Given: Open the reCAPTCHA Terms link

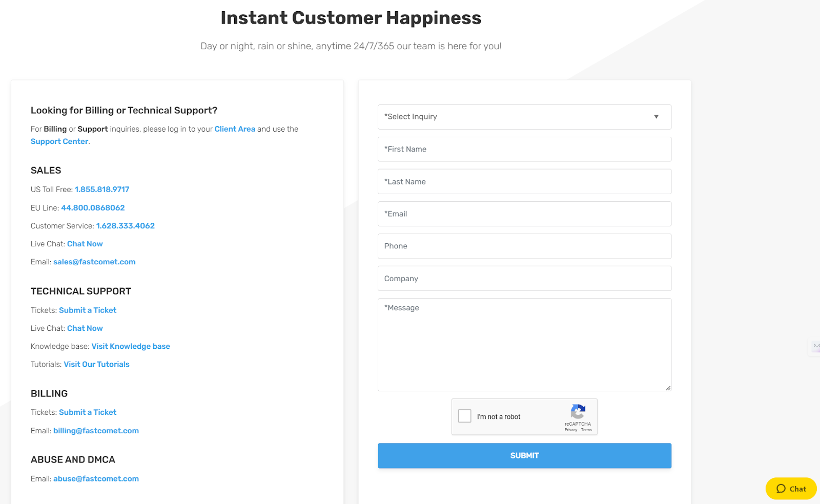Looking at the screenshot, I should point(586,430).
